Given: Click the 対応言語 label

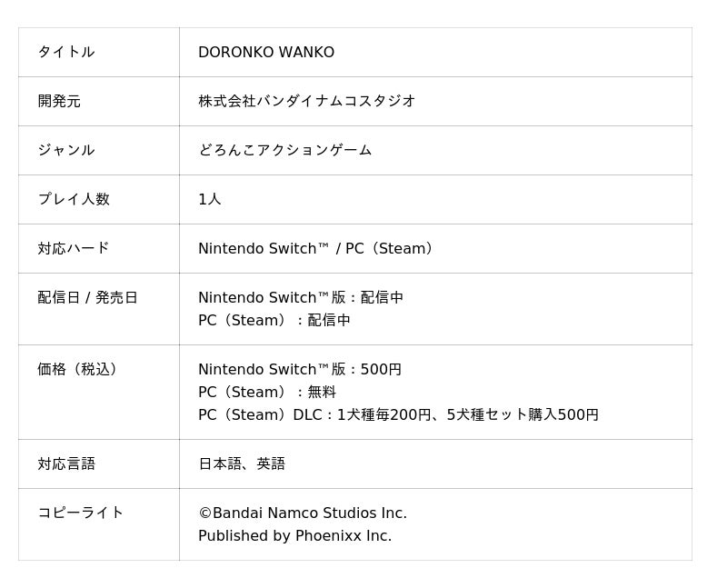Looking at the screenshot, I should point(66,464).
